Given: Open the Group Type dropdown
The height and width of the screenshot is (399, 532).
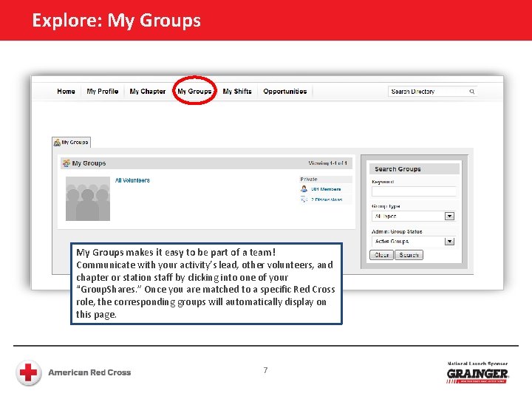Looking at the screenshot, I should pyautogui.click(x=413, y=216).
